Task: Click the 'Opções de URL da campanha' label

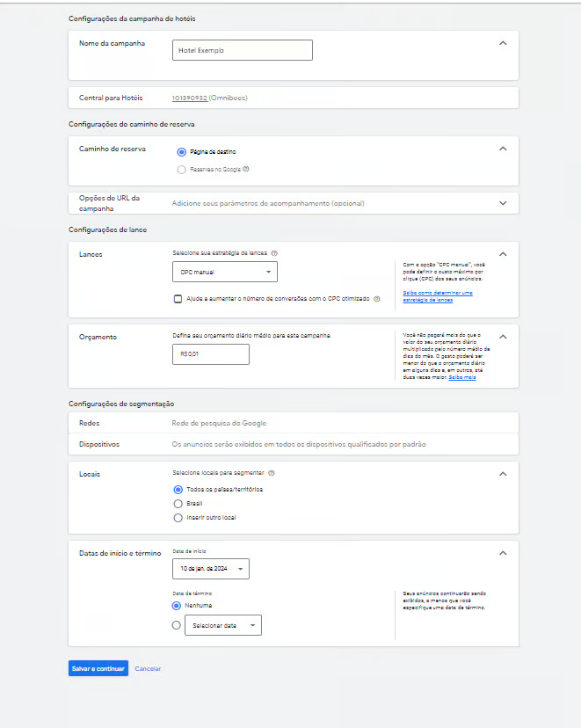Action: pos(110,203)
